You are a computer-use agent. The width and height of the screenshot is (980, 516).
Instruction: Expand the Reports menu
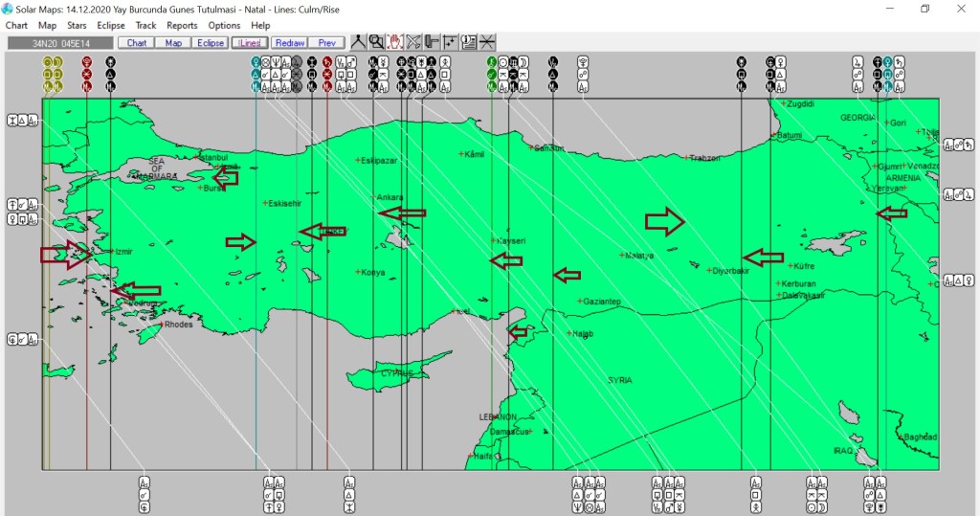tap(182, 26)
